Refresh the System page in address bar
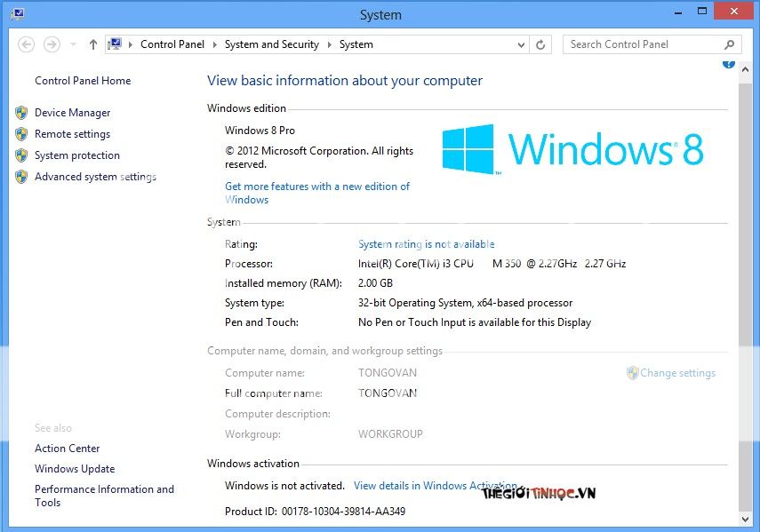 pos(540,44)
